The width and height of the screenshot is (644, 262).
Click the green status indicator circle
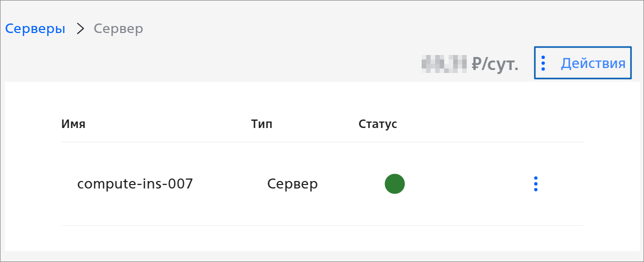pyautogui.click(x=395, y=184)
